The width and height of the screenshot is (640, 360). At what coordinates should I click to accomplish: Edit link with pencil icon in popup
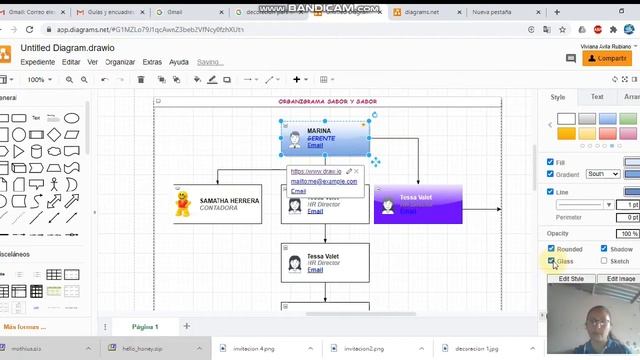349,171
